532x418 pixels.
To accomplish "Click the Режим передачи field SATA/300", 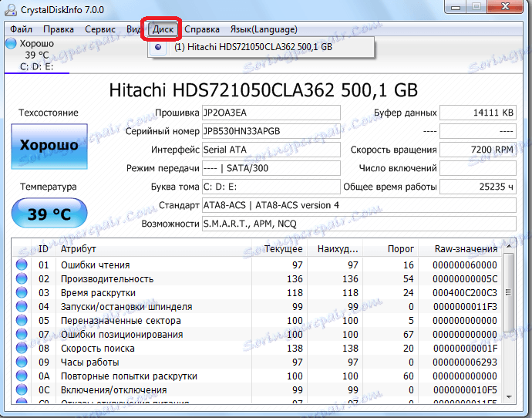I will pyautogui.click(x=271, y=168).
